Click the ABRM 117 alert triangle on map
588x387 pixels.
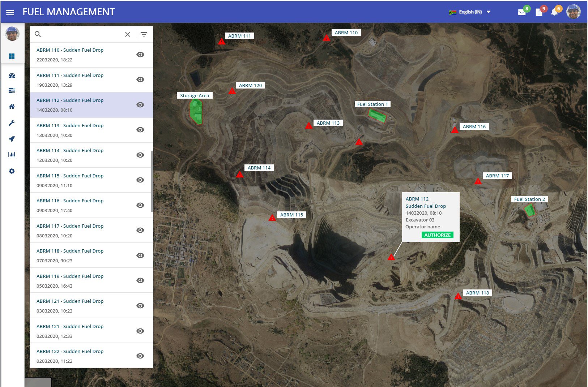coord(478,181)
